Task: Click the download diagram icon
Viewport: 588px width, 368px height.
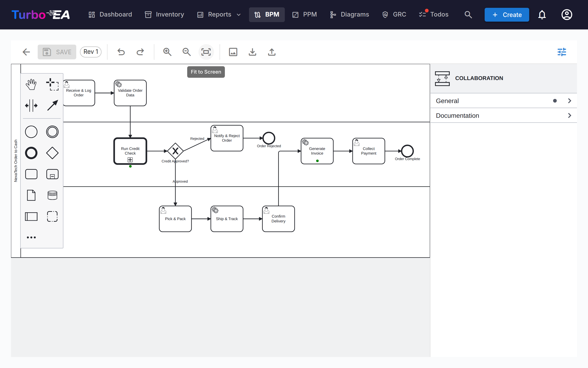Action: [x=252, y=52]
